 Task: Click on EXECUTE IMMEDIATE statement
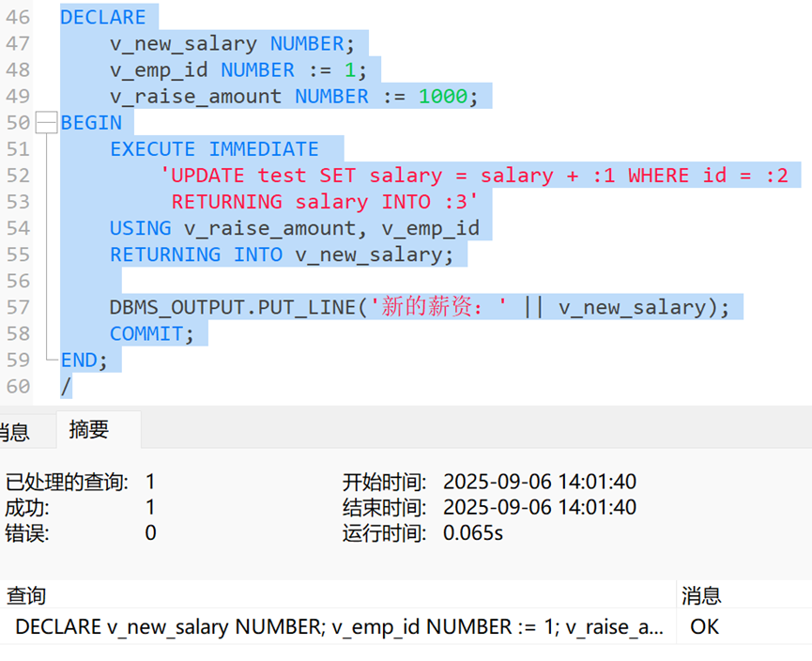(214, 149)
